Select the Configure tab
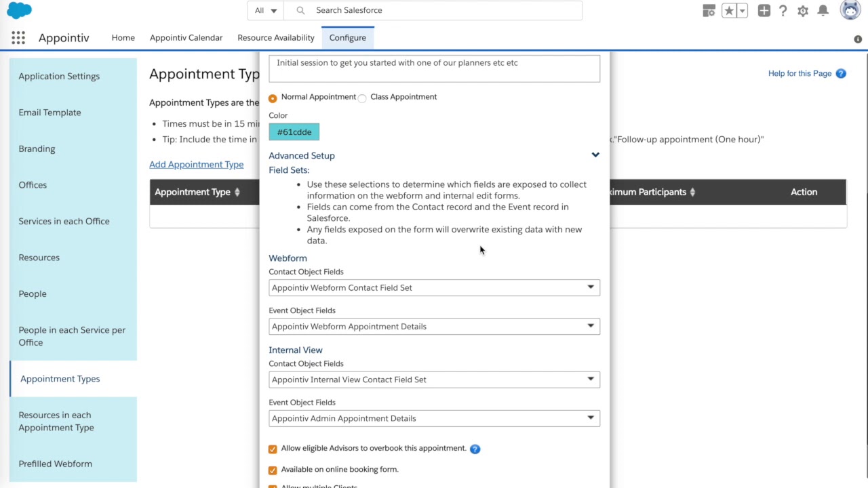This screenshot has height=488, width=868. [x=348, y=38]
